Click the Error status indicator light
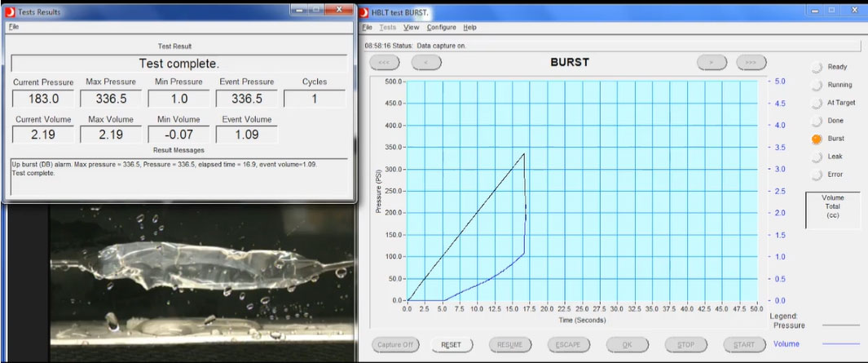 (817, 175)
